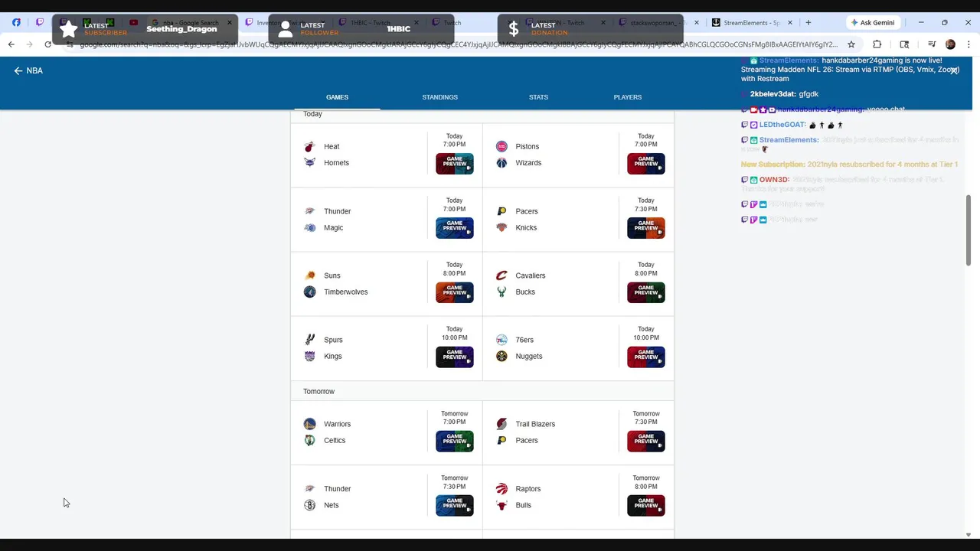
Task: Click the Raptors team logo
Action: [x=501, y=489]
